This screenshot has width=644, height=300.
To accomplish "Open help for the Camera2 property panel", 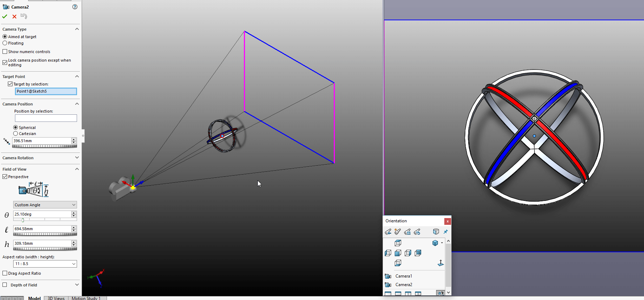I will click(x=75, y=7).
